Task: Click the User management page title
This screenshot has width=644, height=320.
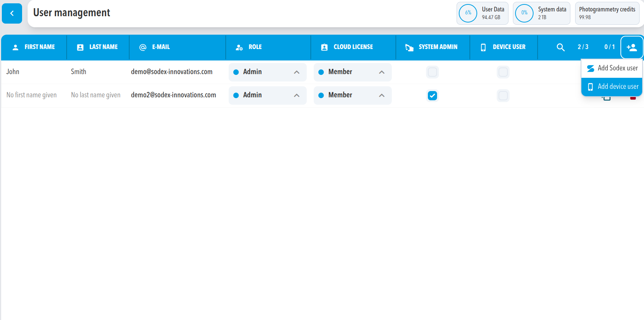Action: [x=72, y=13]
